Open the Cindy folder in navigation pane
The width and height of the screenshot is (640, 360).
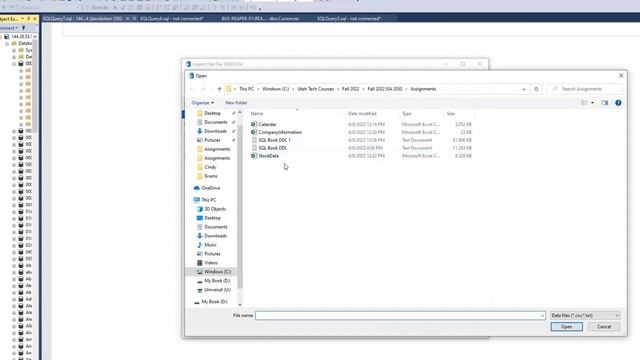coord(210,167)
